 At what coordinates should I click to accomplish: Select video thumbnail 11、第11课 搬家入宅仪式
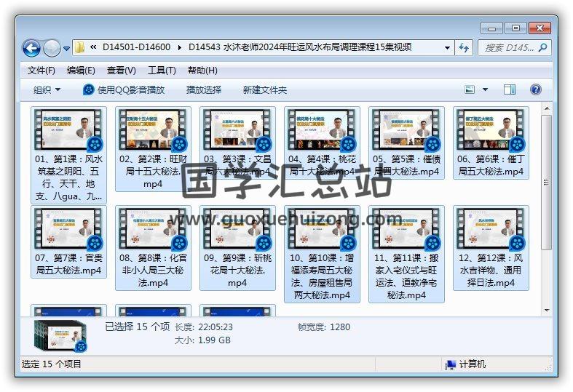[406, 228]
